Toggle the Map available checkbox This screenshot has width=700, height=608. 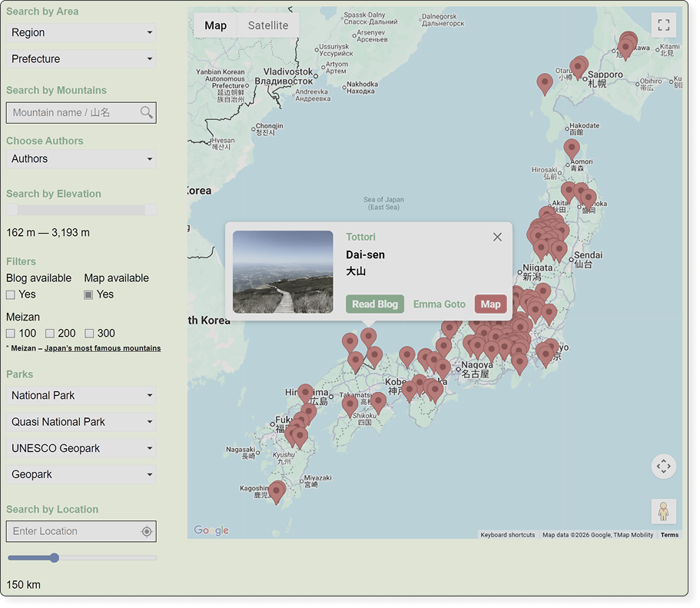click(88, 294)
